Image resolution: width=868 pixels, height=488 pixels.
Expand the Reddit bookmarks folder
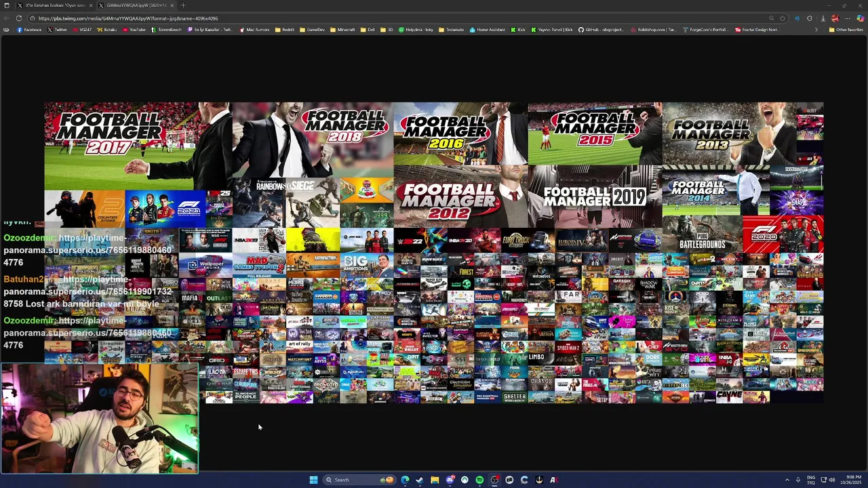[285, 30]
